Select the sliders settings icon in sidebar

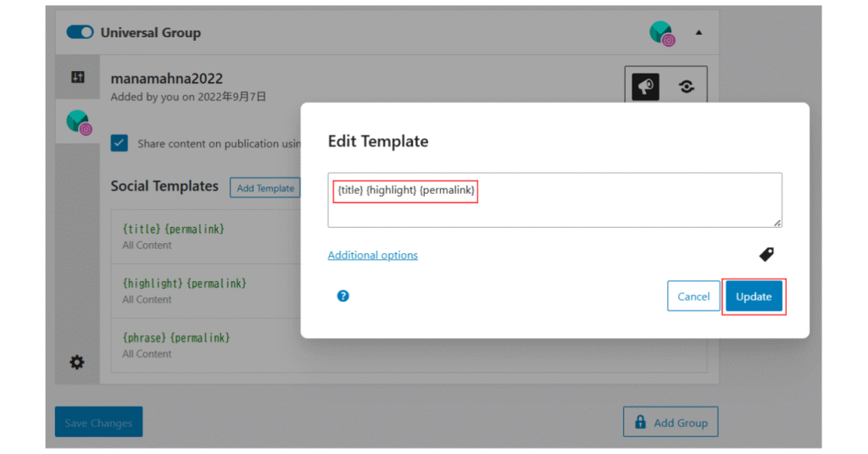[x=78, y=77]
